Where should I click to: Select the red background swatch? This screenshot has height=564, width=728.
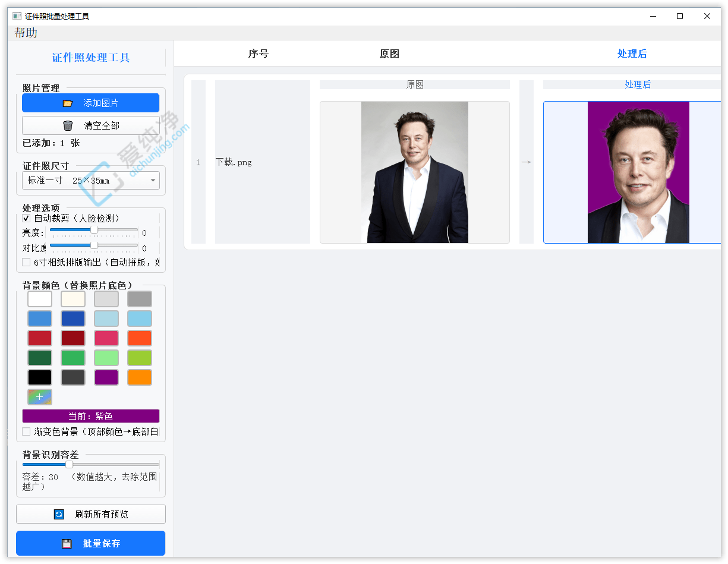point(40,338)
